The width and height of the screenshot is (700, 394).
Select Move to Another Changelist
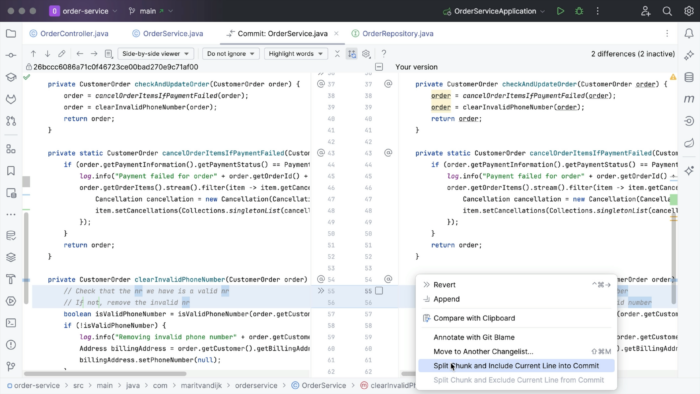(517, 352)
